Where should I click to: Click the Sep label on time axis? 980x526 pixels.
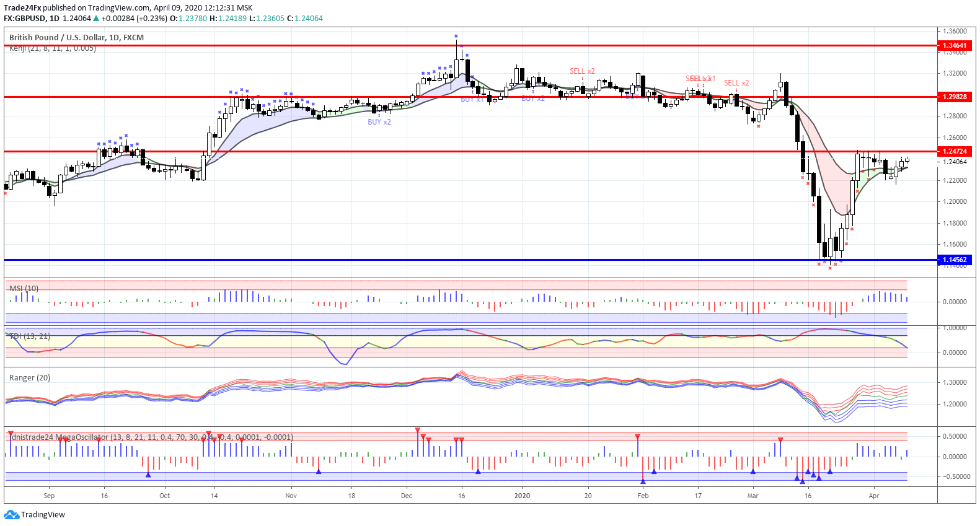[49, 496]
